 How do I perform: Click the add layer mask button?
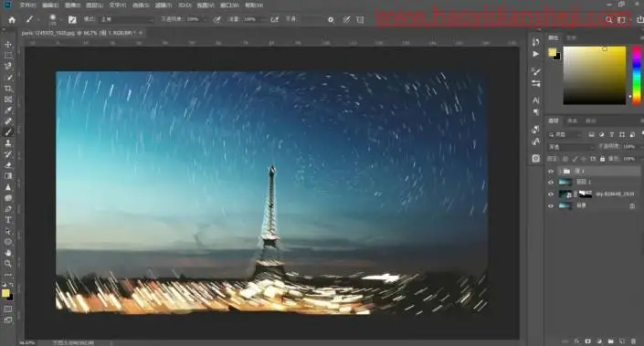587,341
